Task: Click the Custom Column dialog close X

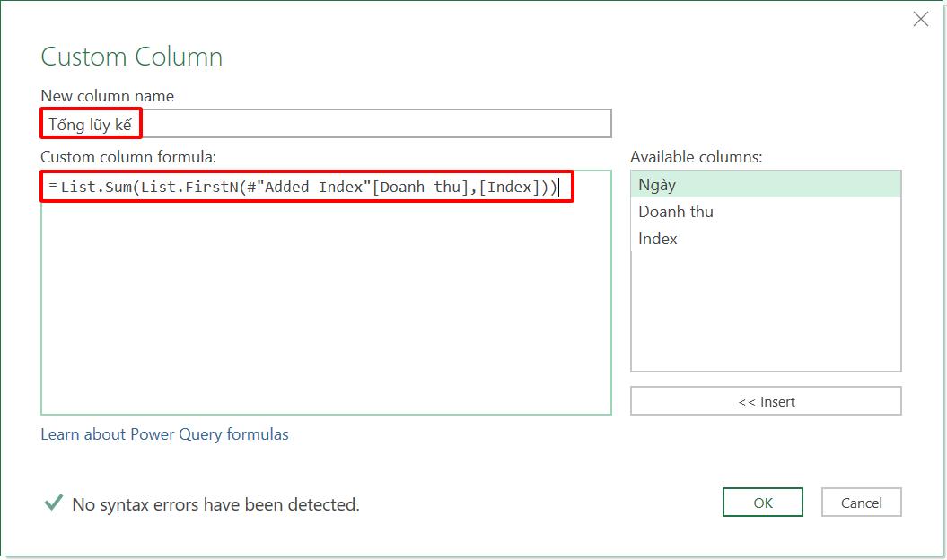Action: pos(920,18)
